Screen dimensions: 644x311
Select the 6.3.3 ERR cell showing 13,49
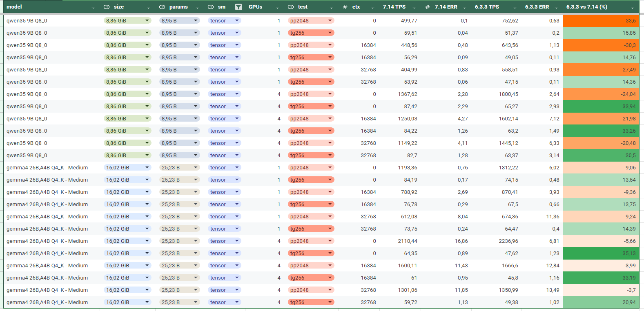coord(542,290)
